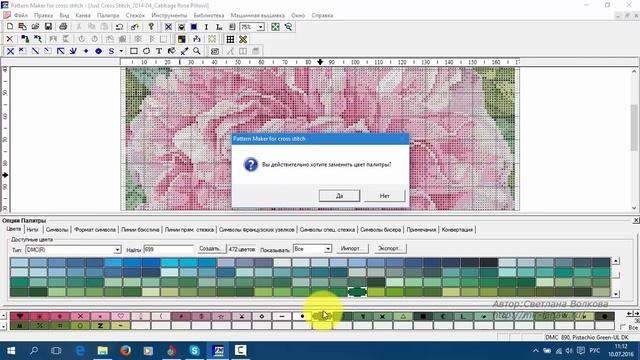Viewport: 640px width, 360px height.
Task: Select the triangle symbol green palette color
Action: 403,316
